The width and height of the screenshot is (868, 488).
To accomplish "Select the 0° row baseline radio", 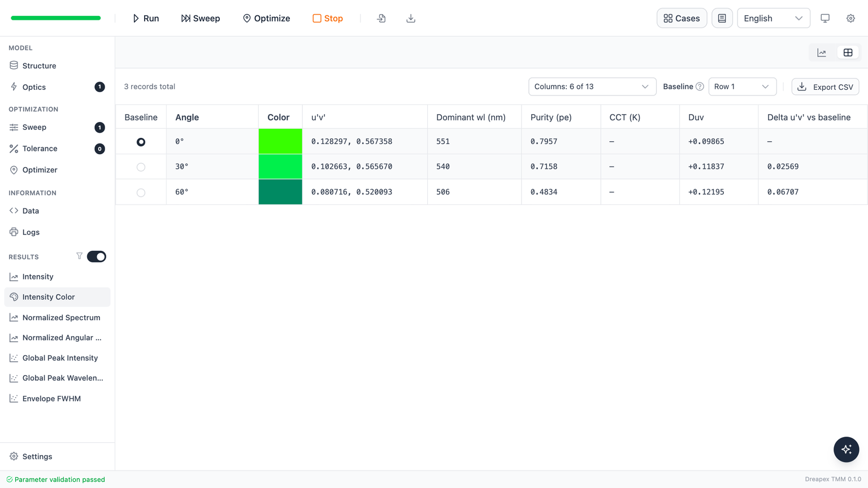I will [141, 142].
